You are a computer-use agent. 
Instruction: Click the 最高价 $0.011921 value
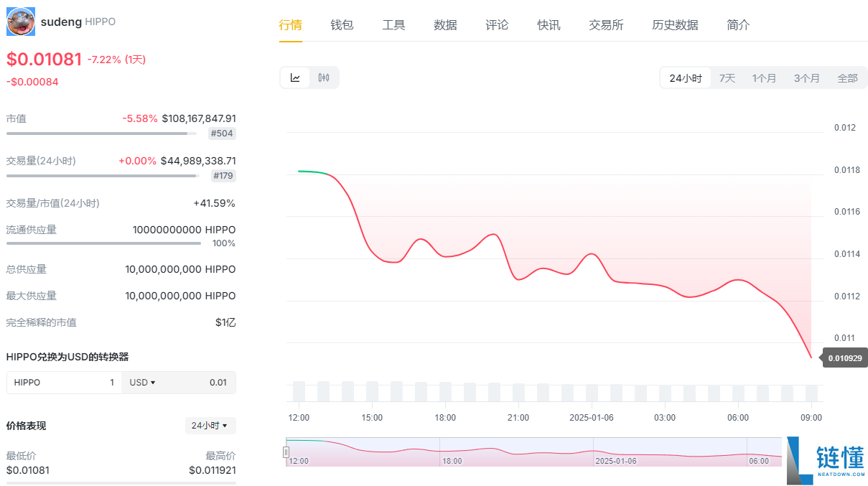coord(212,470)
